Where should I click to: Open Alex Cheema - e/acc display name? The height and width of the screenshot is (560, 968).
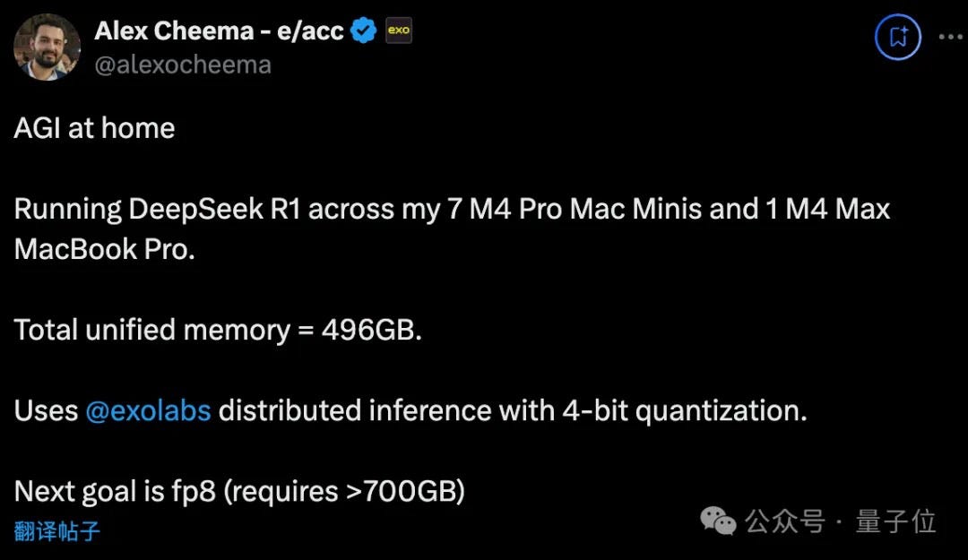pos(219,30)
